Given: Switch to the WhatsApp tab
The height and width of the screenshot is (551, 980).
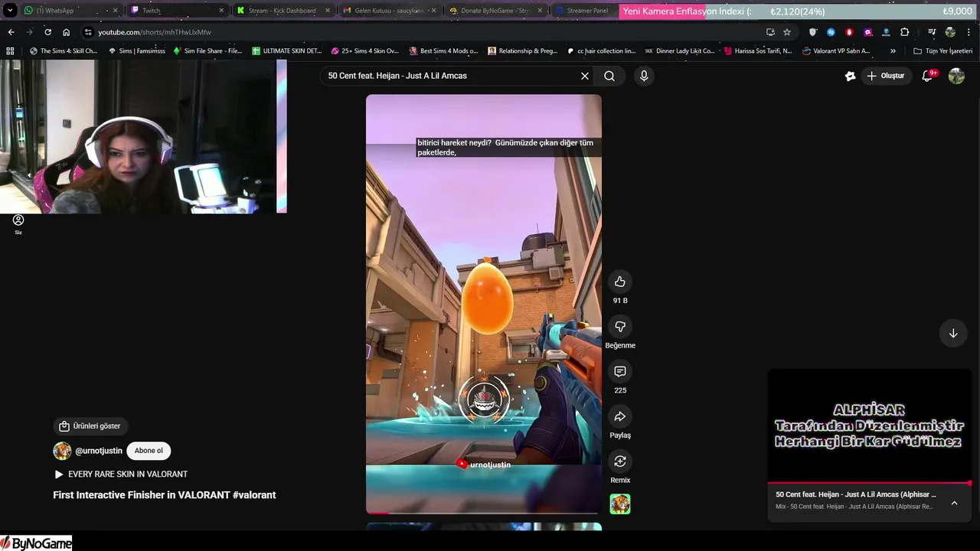Looking at the screenshot, I should pos(70,11).
